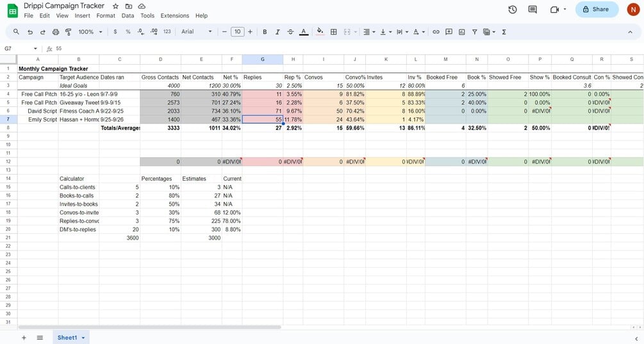Click the undo arrow icon
The width and height of the screenshot is (644, 344).
click(x=30, y=31)
